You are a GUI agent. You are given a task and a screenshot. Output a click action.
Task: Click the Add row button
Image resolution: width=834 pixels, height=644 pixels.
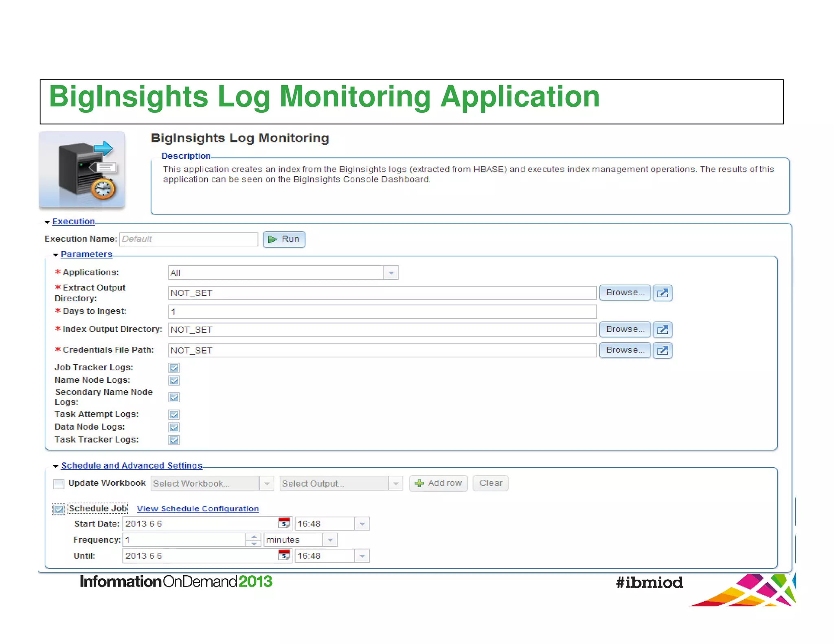click(439, 483)
